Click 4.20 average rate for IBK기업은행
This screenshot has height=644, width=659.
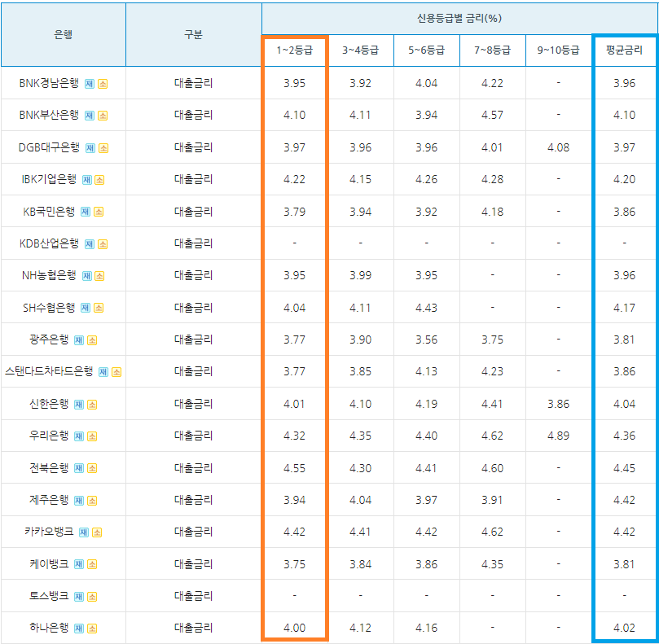pos(625,179)
